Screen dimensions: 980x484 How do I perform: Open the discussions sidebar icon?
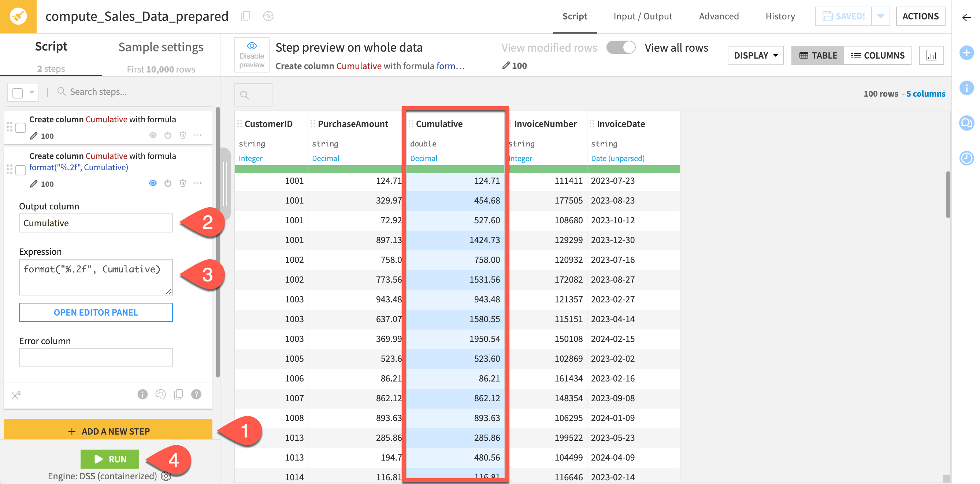pyautogui.click(x=966, y=123)
